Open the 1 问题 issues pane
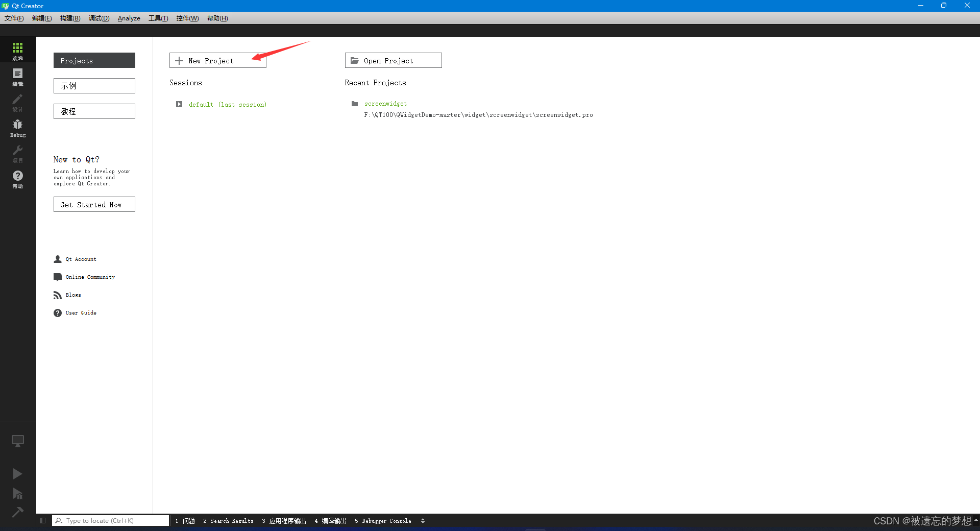This screenshot has height=531, width=980. click(x=185, y=521)
